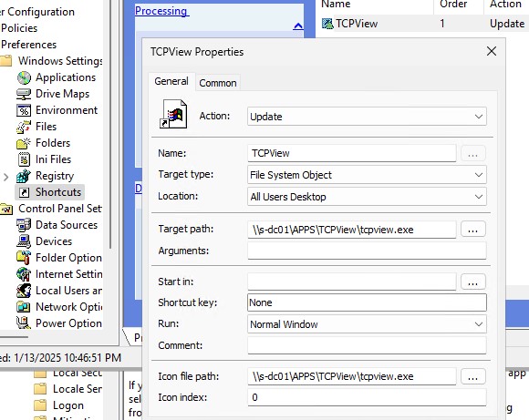Open the Power Options icon

pyautogui.click(x=24, y=323)
